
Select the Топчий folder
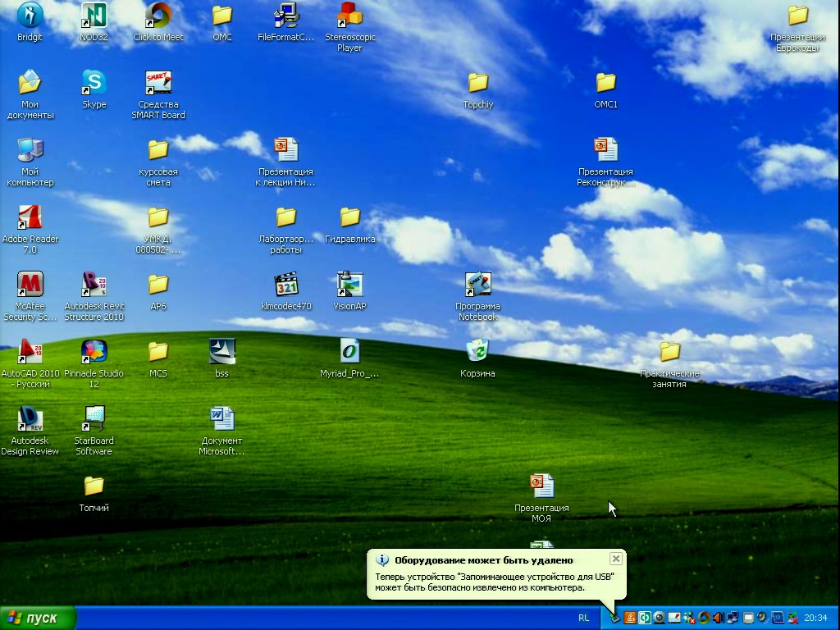94,492
